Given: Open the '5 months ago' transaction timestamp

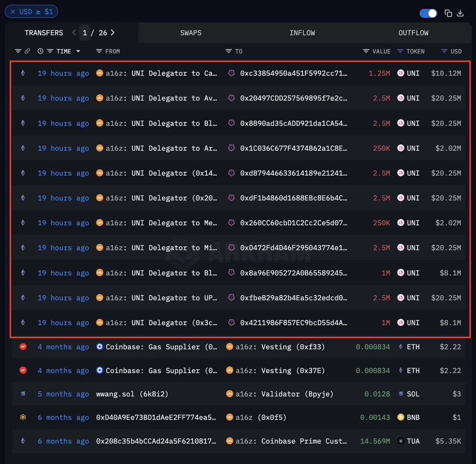Looking at the screenshot, I should coord(63,394).
